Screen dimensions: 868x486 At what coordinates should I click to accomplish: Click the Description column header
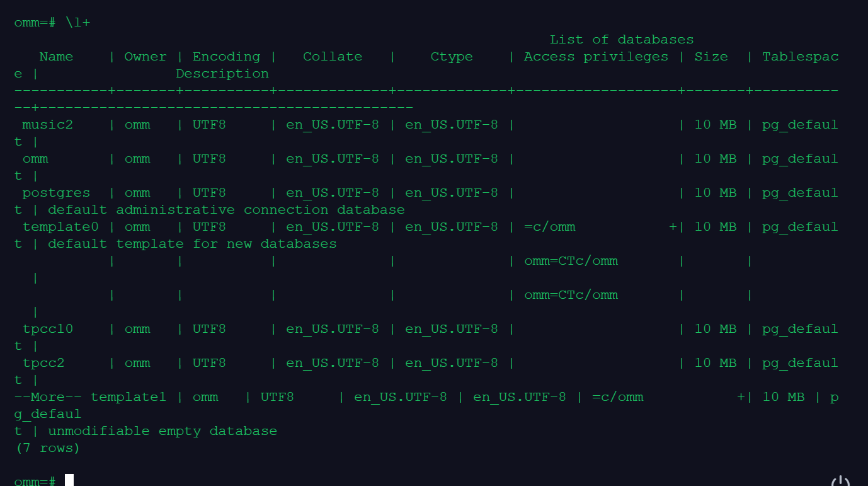click(222, 74)
